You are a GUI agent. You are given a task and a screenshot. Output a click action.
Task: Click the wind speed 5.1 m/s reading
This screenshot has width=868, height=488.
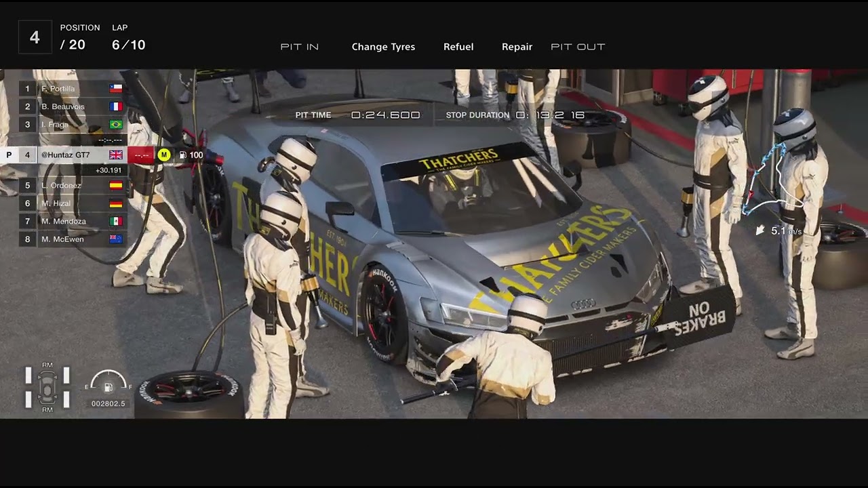tap(787, 231)
